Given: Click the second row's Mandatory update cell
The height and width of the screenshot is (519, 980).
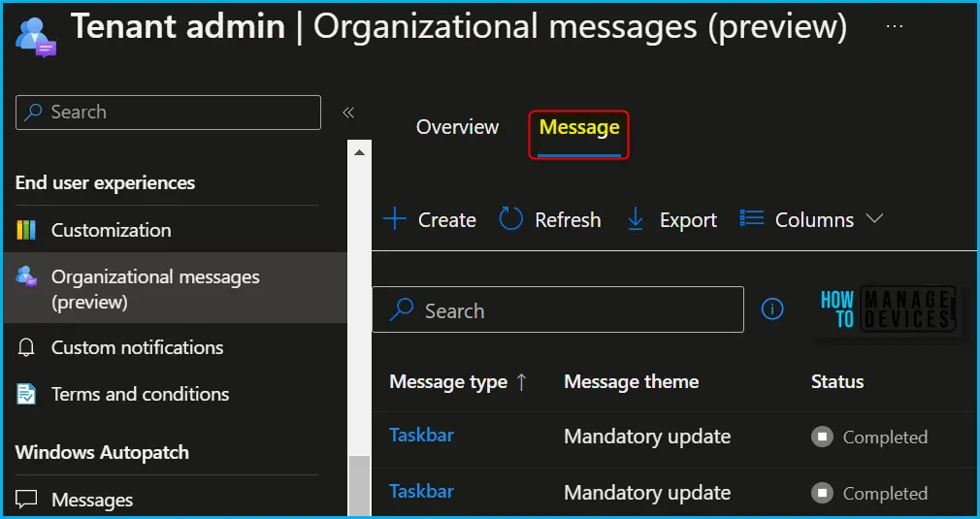Looking at the screenshot, I should pos(647,494).
